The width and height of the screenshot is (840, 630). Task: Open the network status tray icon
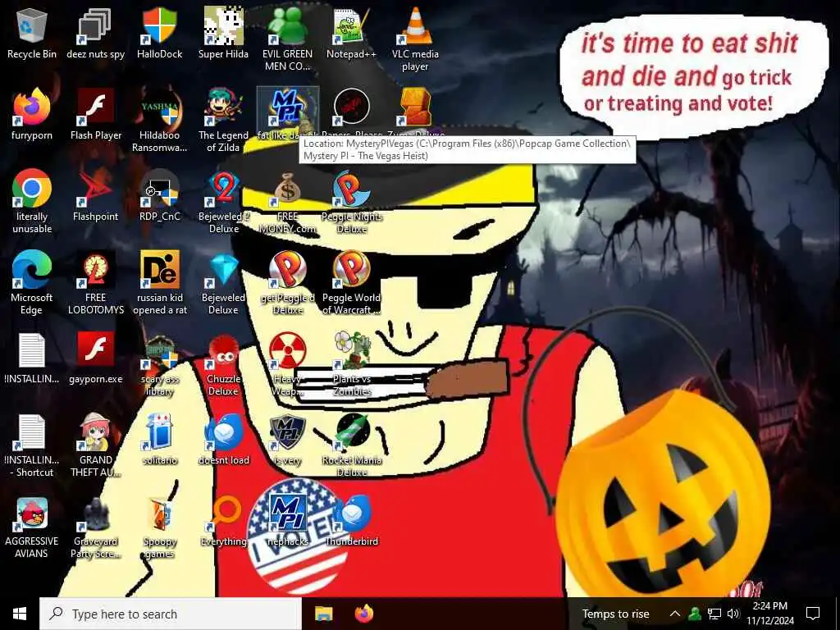(x=714, y=614)
